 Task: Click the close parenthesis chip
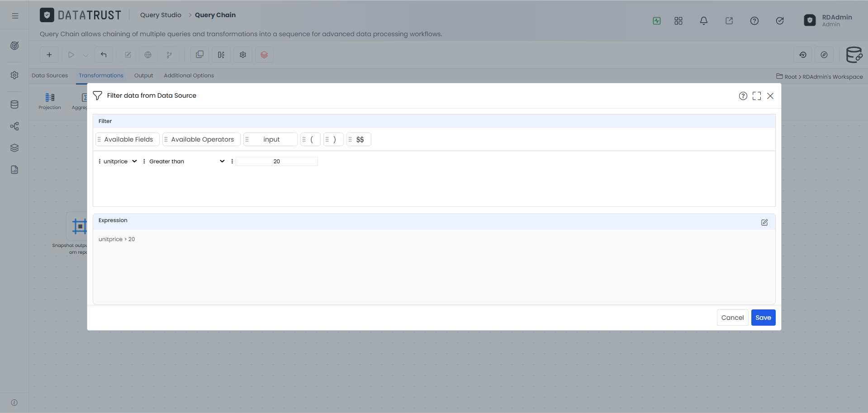(x=333, y=139)
